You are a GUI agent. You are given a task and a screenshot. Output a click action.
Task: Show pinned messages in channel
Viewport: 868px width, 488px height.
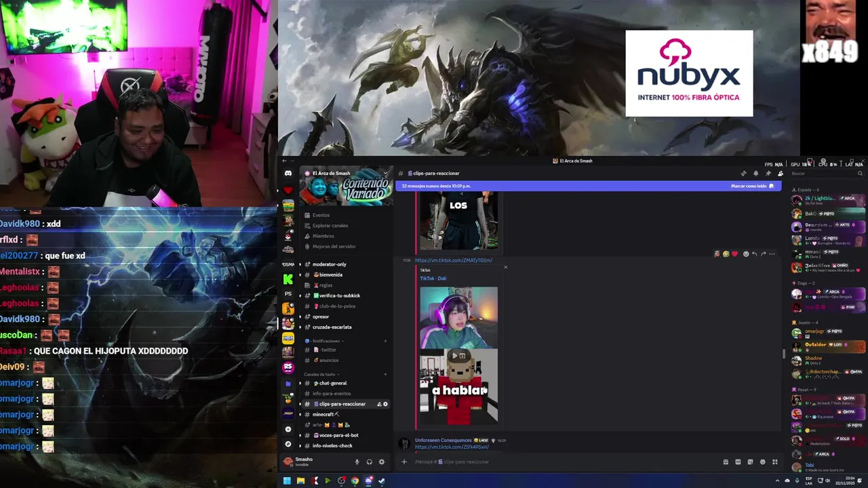coord(768,174)
